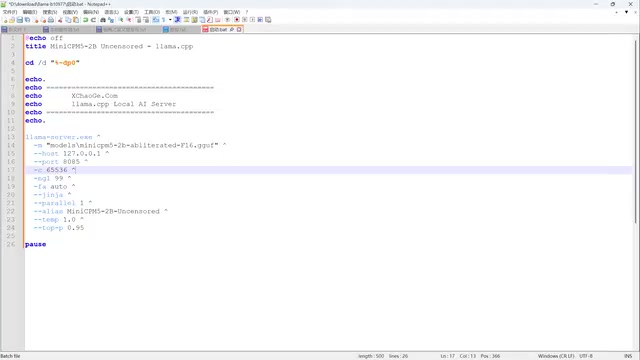Toggle word wrap from the toolbar
The image size is (640, 360).
click(156, 20)
